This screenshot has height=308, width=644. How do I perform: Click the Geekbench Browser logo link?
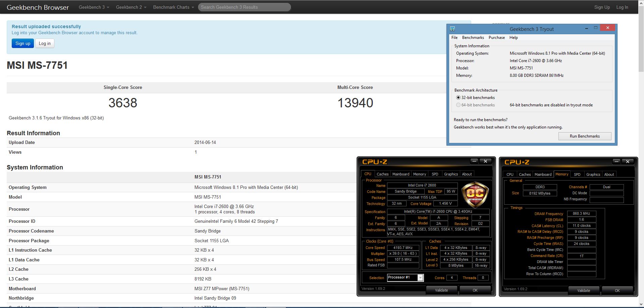[38, 7]
